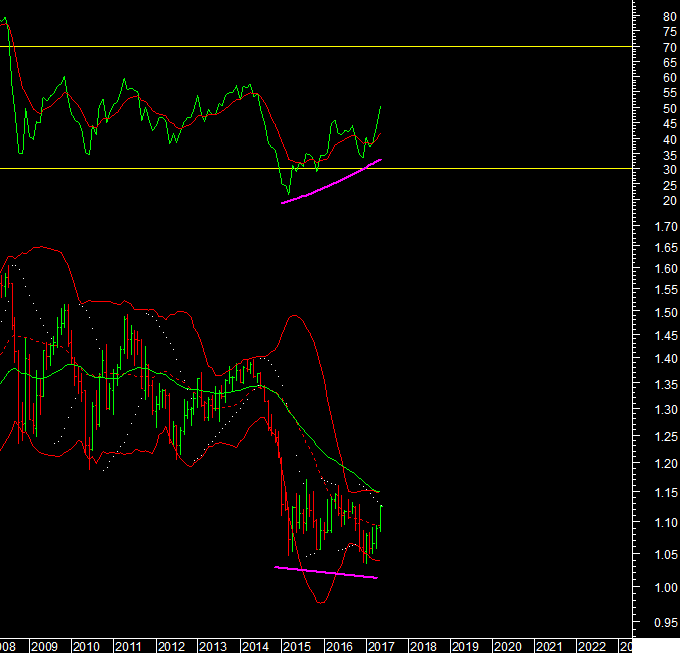Click the 1.55 price scale value
680x653 pixels.
pyautogui.click(x=665, y=290)
